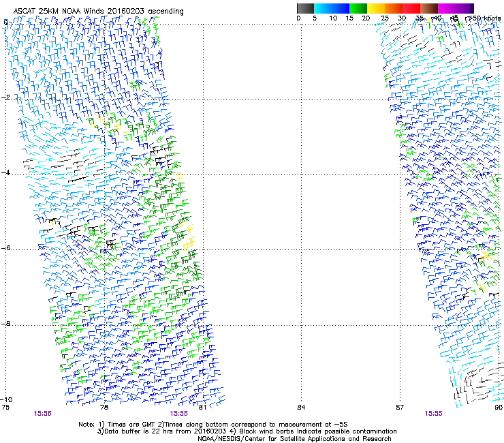
Task: Click the latitude label '-4' on left axis
Action: click(x=5, y=172)
